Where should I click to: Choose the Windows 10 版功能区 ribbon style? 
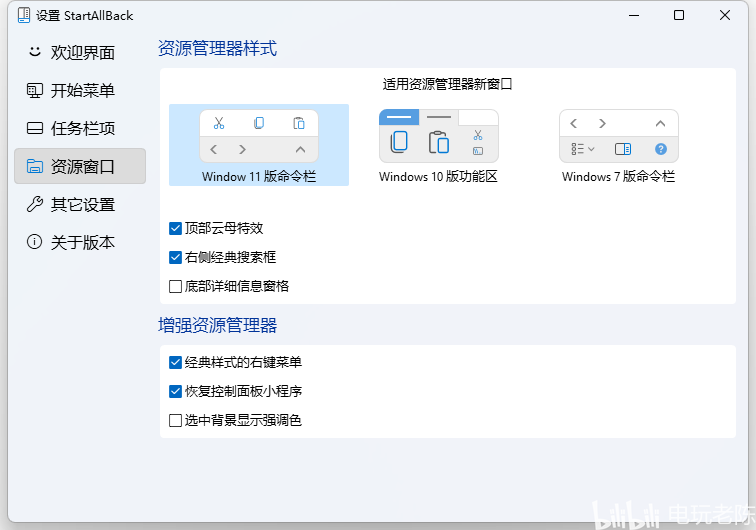[x=438, y=145]
